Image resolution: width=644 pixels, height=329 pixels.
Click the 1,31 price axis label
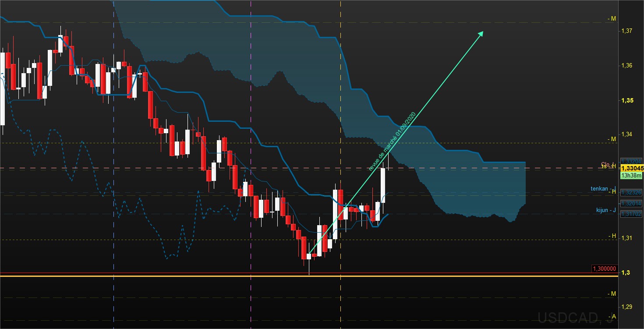[x=626, y=238]
